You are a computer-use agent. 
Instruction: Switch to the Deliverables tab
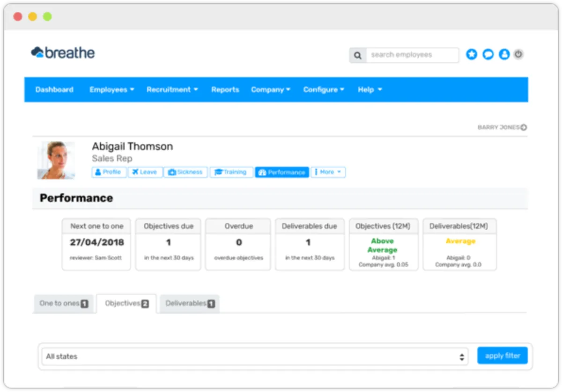click(190, 304)
